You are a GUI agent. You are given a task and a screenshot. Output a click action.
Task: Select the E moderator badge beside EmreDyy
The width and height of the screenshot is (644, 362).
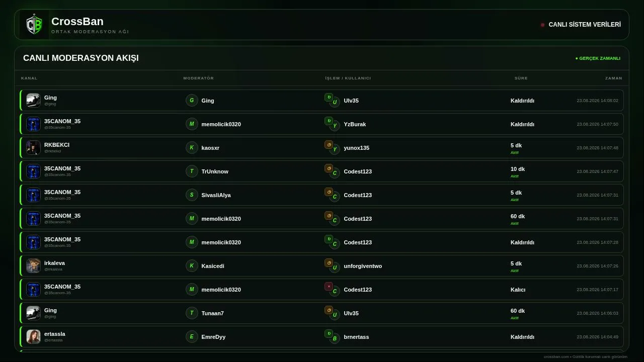click(192, 336)
